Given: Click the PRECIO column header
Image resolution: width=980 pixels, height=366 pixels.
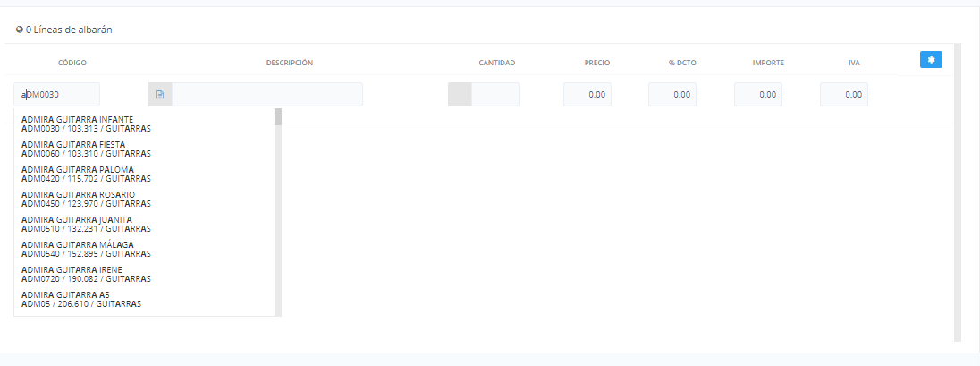Looking at the screenshot, I should point(597,64).
